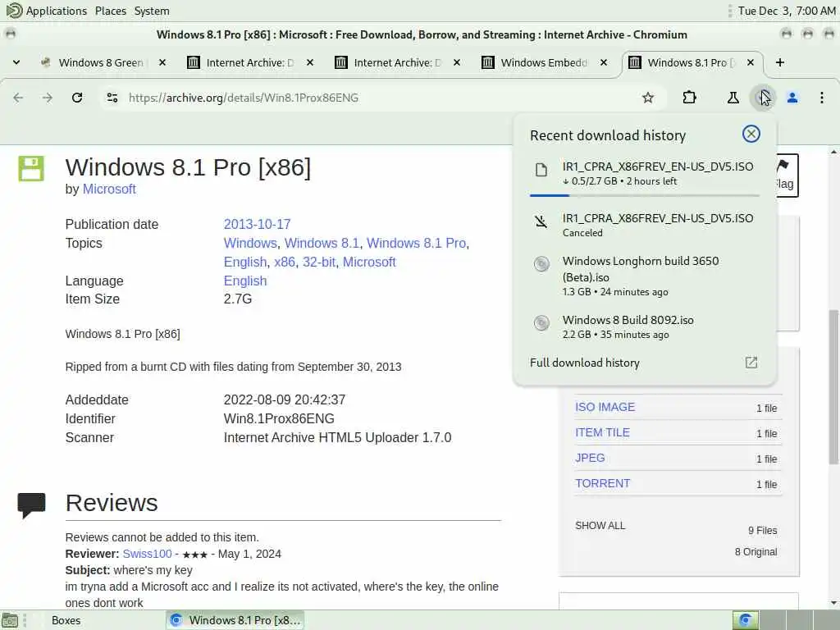Screen dimensions: 840x630
Task: Click the Chromium icon in the workspace switcher
Action: [x=745, y=620]
